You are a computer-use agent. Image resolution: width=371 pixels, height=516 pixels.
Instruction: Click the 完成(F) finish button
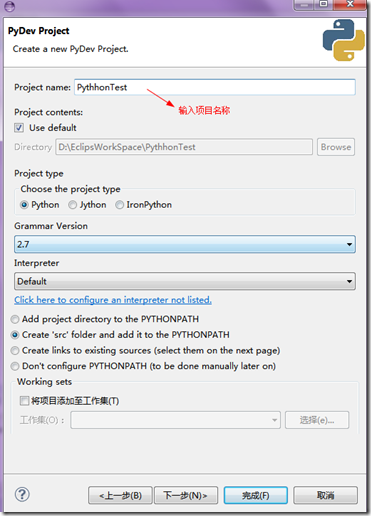pyautogui.click(x=256, y=495)
